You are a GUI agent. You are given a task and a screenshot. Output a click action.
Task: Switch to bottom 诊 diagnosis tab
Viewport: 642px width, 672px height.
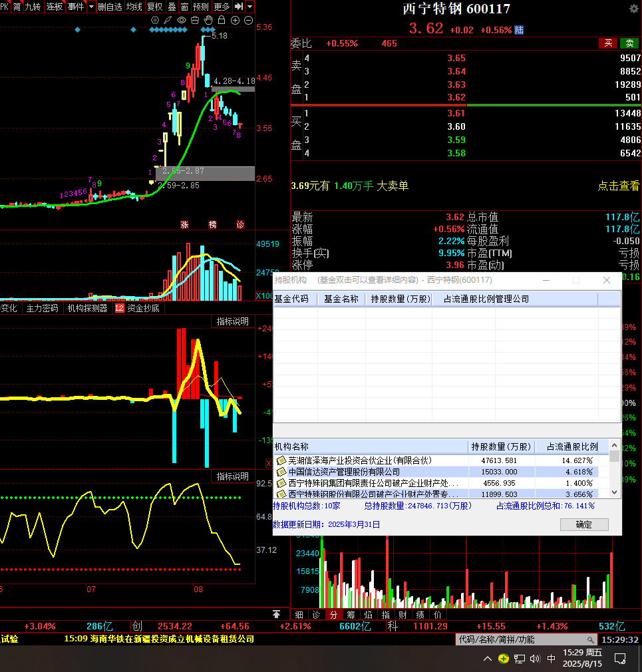pos(316,615)
